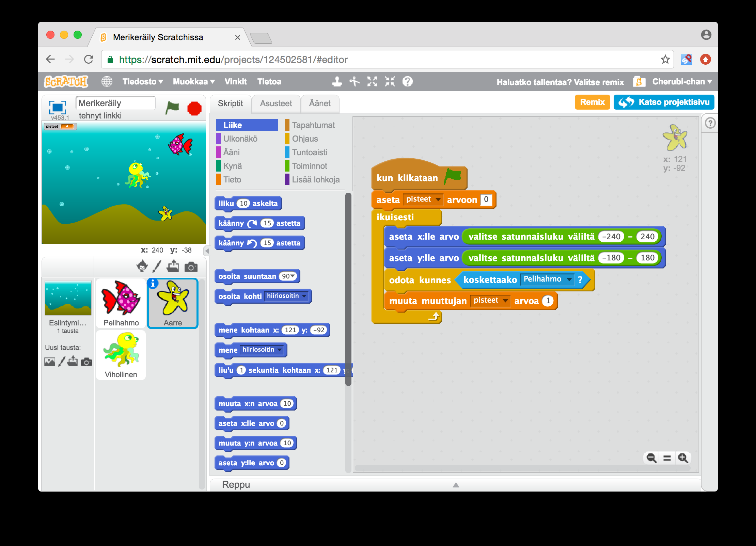756x546 pixels.
Task: Open hiiriosoitin dropdown in osoita kohti block
Action: tap(286, 296)
